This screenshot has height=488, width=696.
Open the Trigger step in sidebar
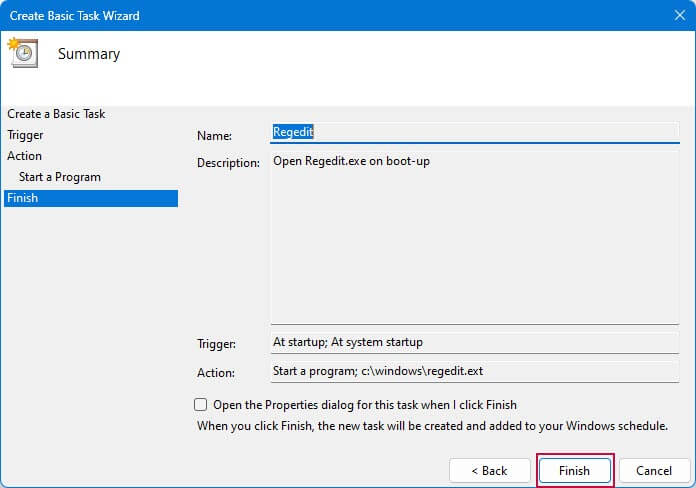(x=25, y=135)
